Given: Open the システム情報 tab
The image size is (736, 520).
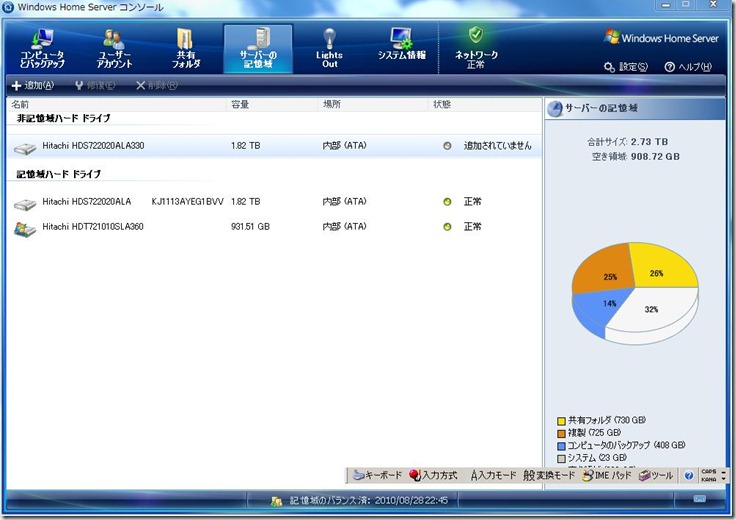Looking at the screenshot, I should pyautogui.click(x=401, y=44).
